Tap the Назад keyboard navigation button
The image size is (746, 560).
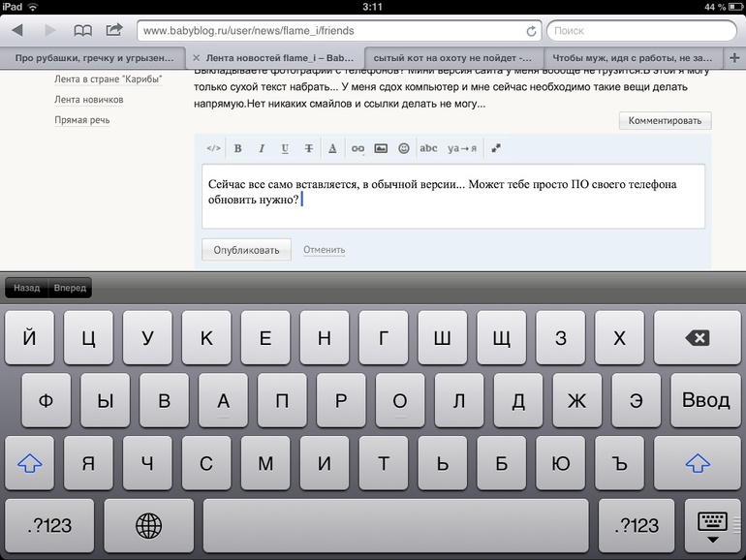(x=27, y=288)
